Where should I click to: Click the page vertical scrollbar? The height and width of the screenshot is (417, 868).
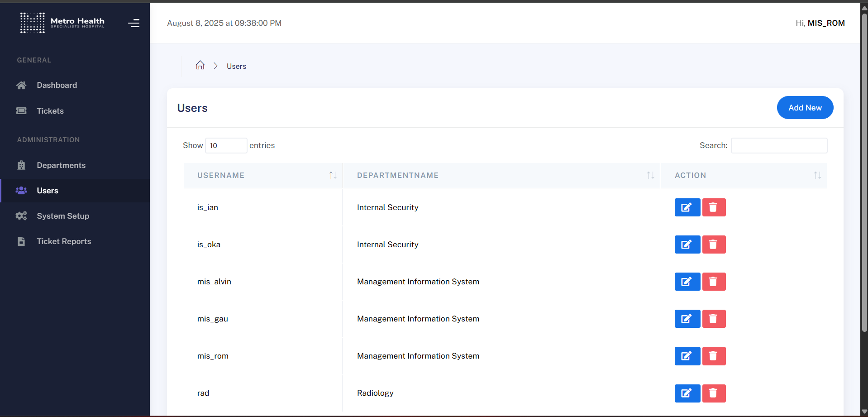click(x=864, y=172)
